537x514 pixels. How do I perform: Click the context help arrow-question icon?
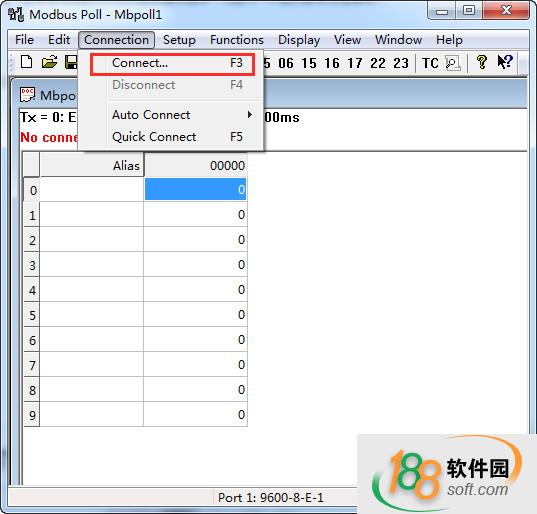(504, 62)
